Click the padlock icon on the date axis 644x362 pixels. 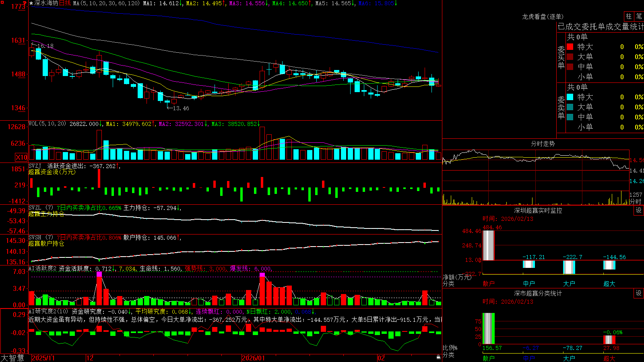pos(438,357)
